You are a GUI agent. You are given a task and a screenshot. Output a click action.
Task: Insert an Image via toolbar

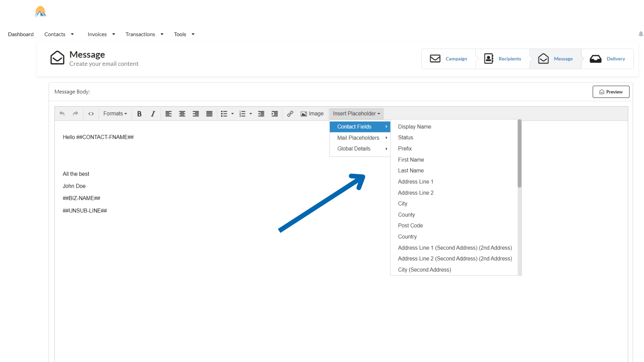point(312,114)
